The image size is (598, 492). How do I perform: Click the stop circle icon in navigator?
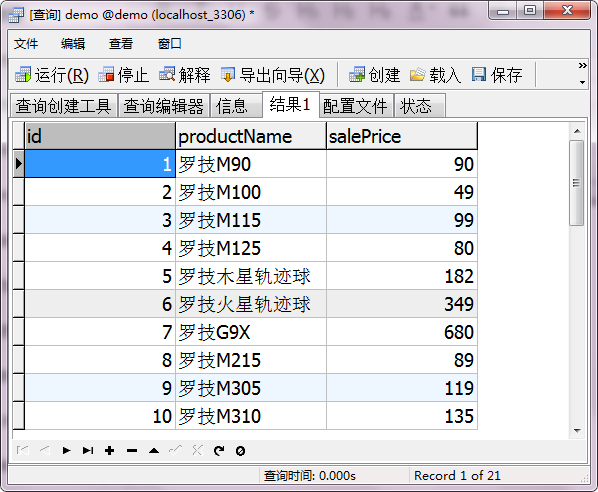(240, 451)
